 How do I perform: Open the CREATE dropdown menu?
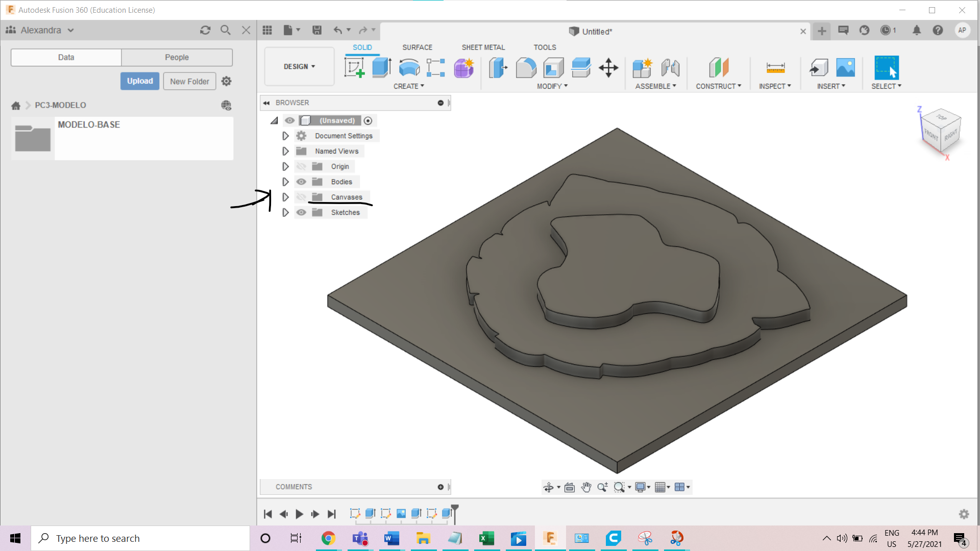(x=409, y=86)
